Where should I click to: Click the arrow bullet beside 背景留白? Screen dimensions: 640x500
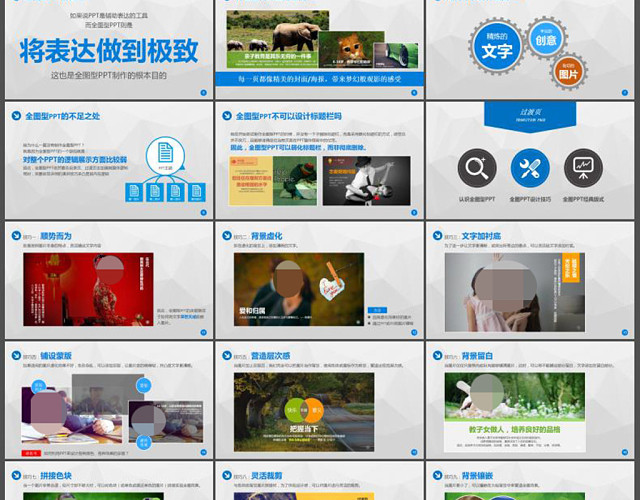coord(438,356)
